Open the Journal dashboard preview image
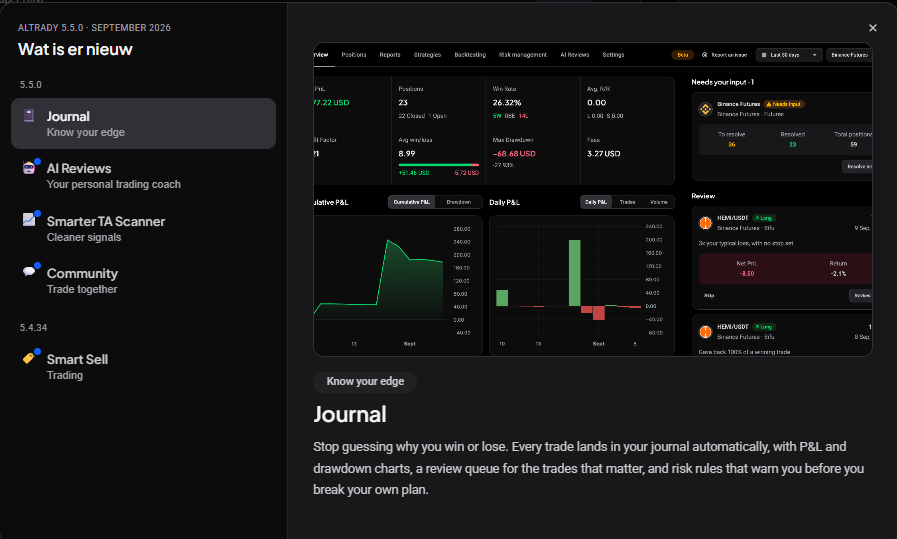 [593, 199]
